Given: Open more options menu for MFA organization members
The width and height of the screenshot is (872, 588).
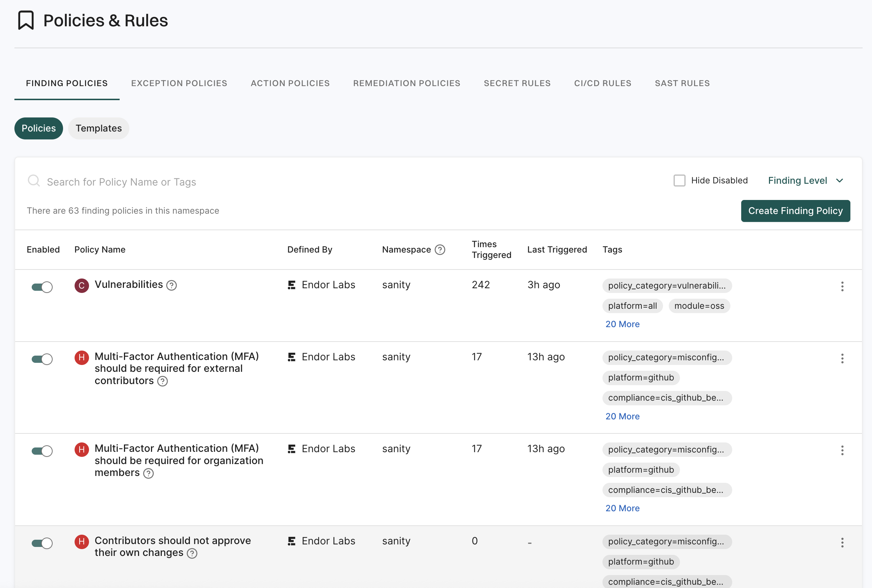Looking at the screenshot, I should click(x=842, y=450).
